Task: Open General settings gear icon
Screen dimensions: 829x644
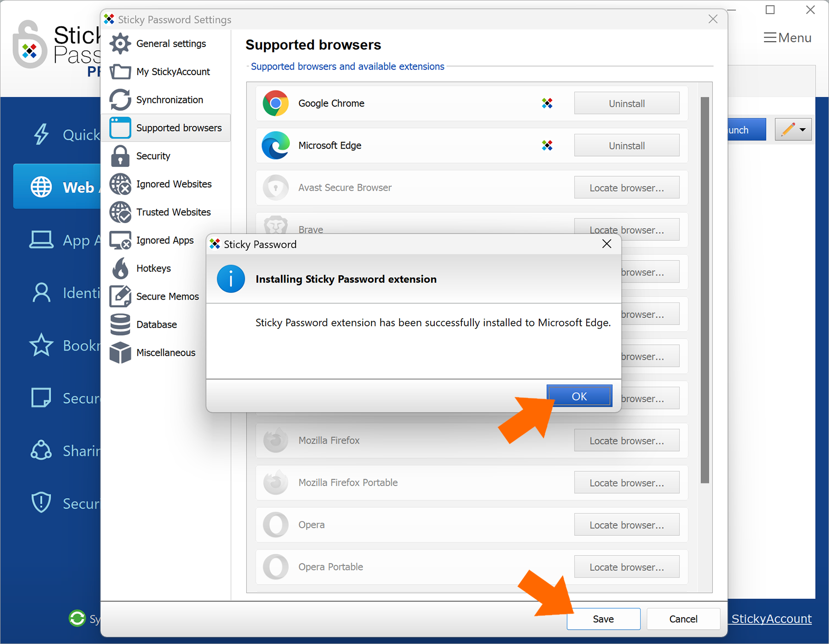Action: 120,44
